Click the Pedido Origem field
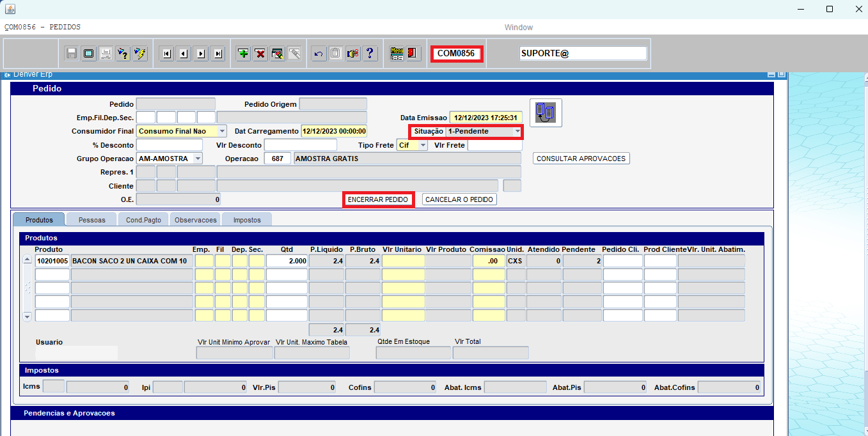868x436 pixels. (x=333, y=104)
